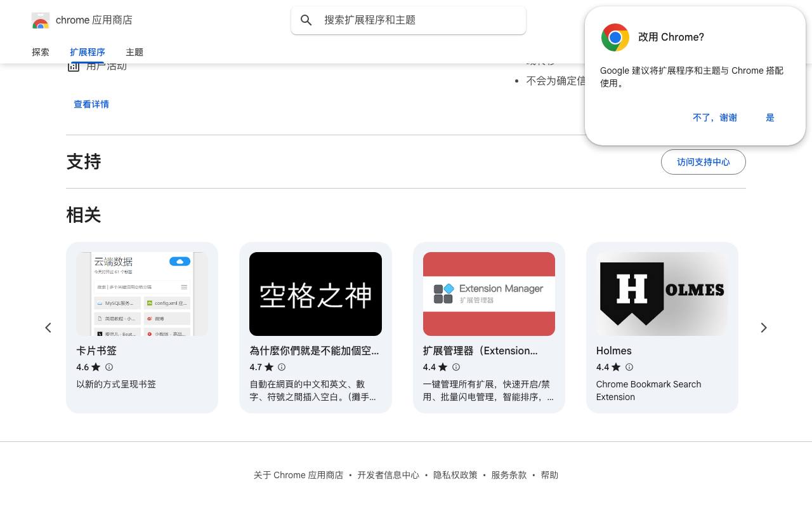
Task: Show previous related extensions with left arrow
Action: 48,328
